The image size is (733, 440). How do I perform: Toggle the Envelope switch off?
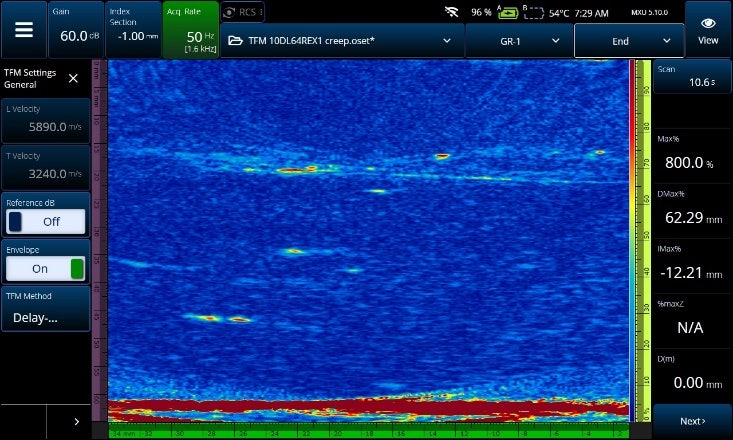[46, 269]
